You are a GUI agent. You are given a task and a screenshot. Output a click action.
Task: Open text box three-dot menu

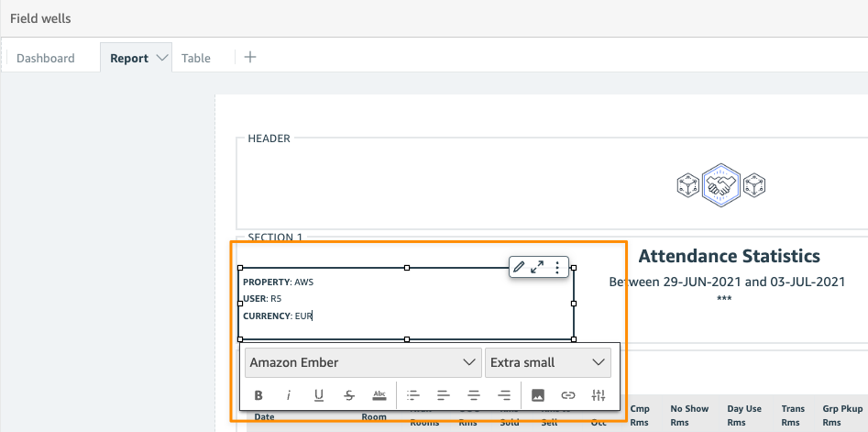557,268
